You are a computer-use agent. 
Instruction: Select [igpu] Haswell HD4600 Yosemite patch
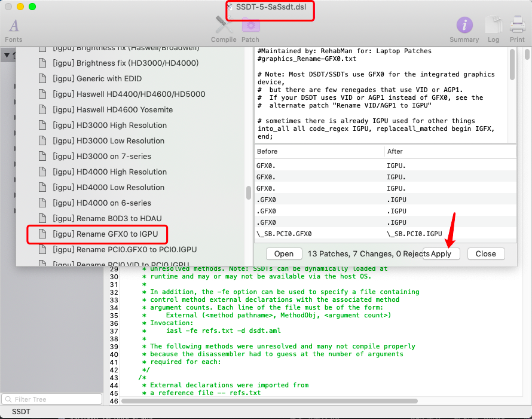(x=112, y=109)
